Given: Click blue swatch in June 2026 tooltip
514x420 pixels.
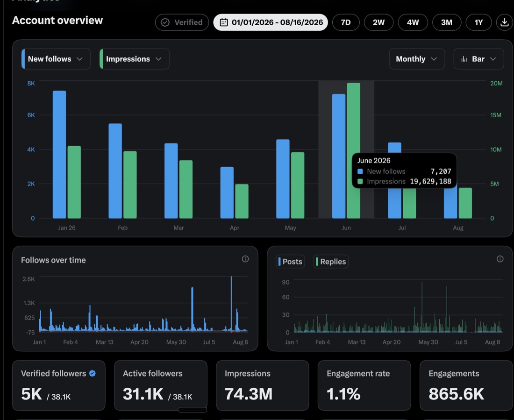Looking at the screenshot, I should (x=360, y=171).
